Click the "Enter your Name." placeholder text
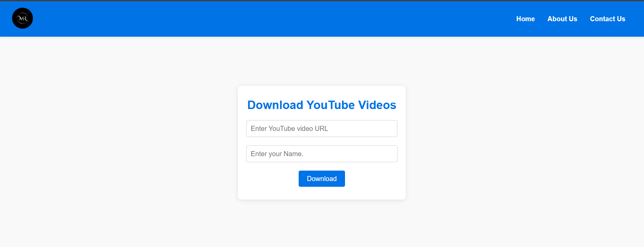The image size is (644, 247). (x=277, y=154)
